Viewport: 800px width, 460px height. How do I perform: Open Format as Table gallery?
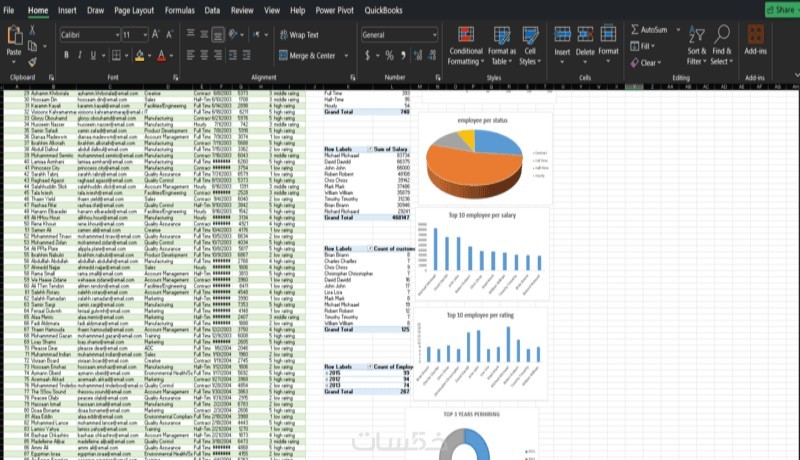click(x=502, y=46)
